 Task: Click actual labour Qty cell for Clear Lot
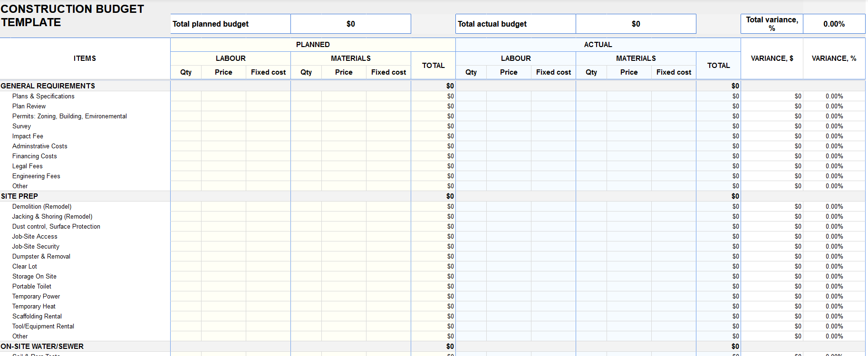pos(471,266)
